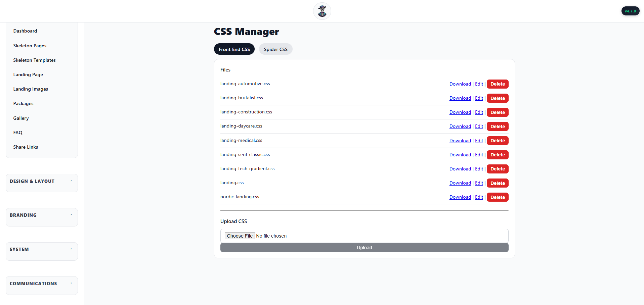Click Choose File to pick CSS
Image resolution: width=644 pixels, height=305 pixels.
point(240,236)
